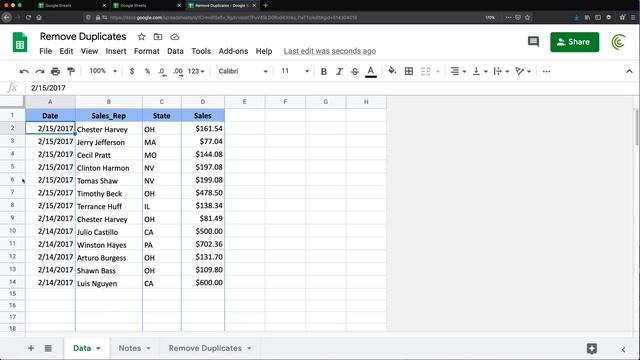Click the More toolbar options ellipsis
The height and width of the screenshot is (360, 640).
(546, 71)
